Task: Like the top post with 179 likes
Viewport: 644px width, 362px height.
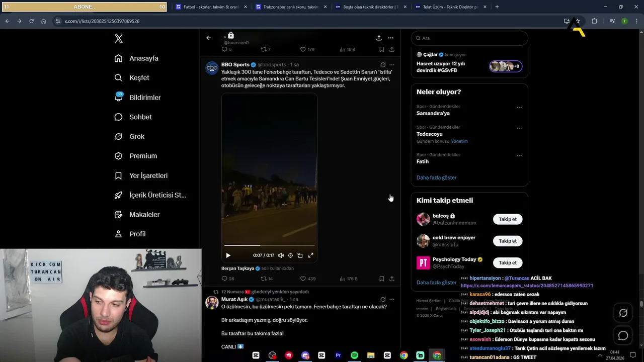Action: (307, 49)
